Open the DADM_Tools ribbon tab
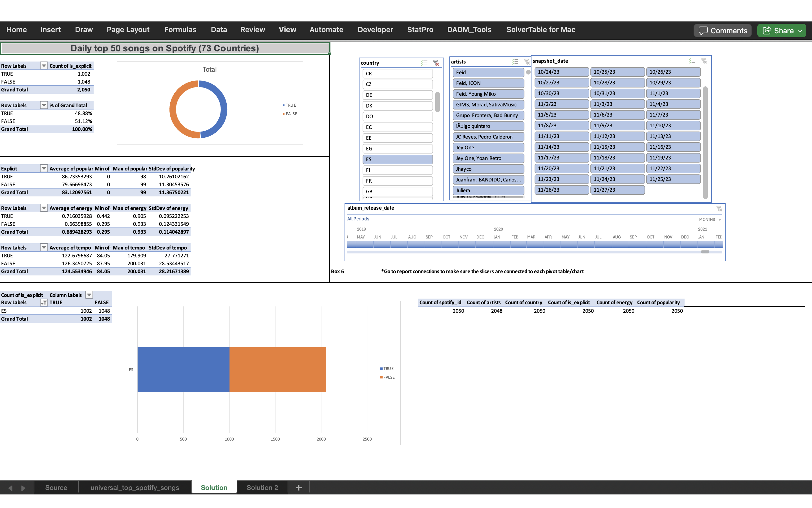 (469, 30)
